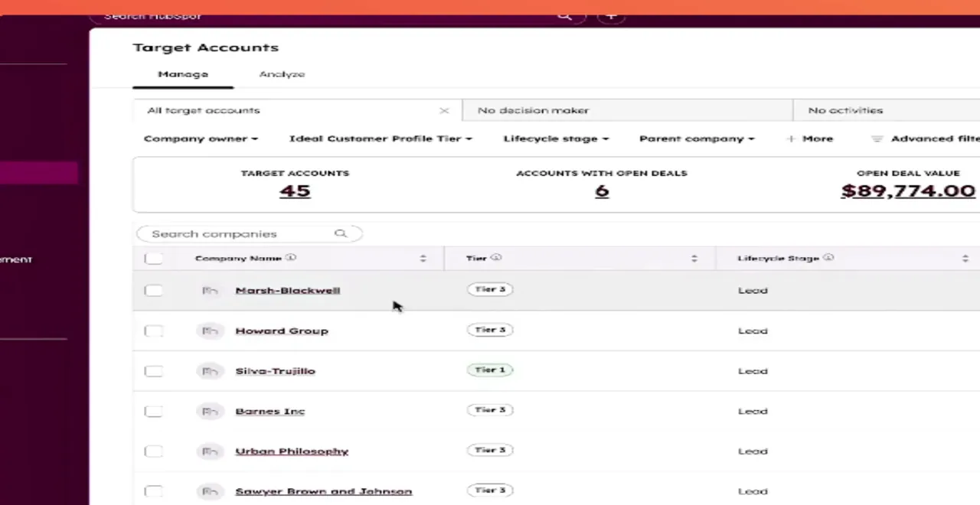Click the Silva-Trujillo company avatar icon
This screenshot has width=980, height=505.
209,371
